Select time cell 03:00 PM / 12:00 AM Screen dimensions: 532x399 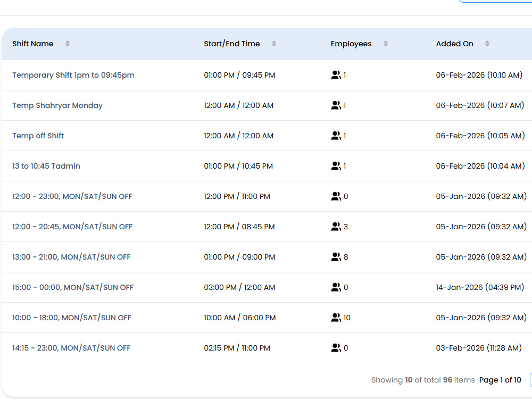click(239, 287)
